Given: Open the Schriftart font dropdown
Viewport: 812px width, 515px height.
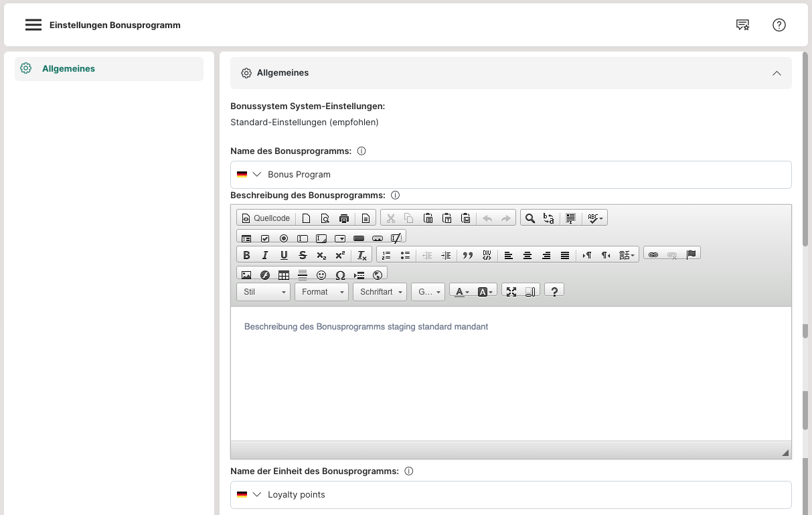Looking at the screenshot, I should [x=380, y=292].
